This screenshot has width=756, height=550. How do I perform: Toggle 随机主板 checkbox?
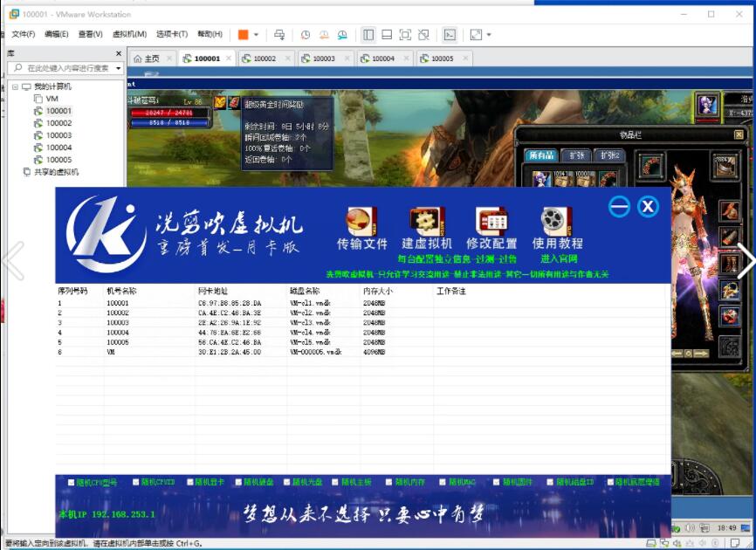[335, 482]
